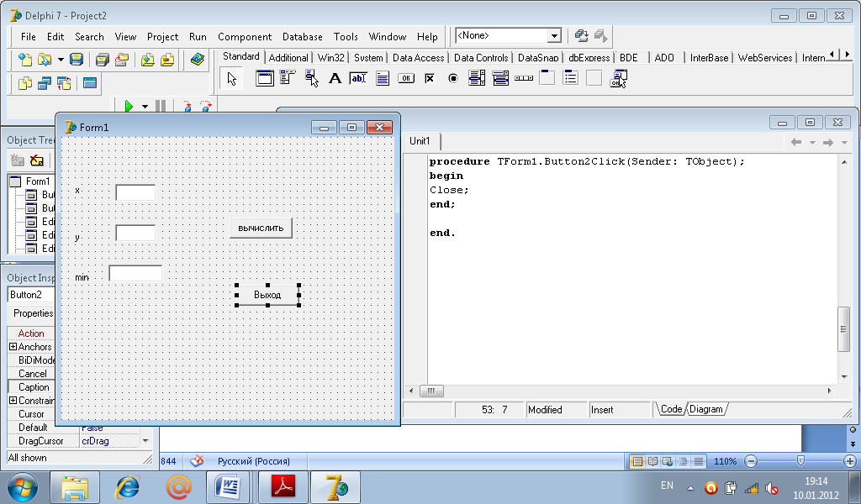Expand the Anchors property

click(x=13, y=347)
